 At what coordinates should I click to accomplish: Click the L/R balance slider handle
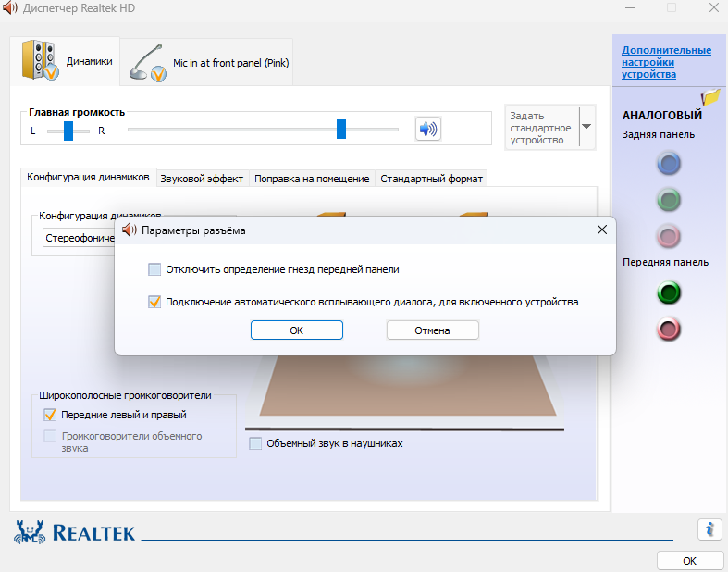[68, 131]
